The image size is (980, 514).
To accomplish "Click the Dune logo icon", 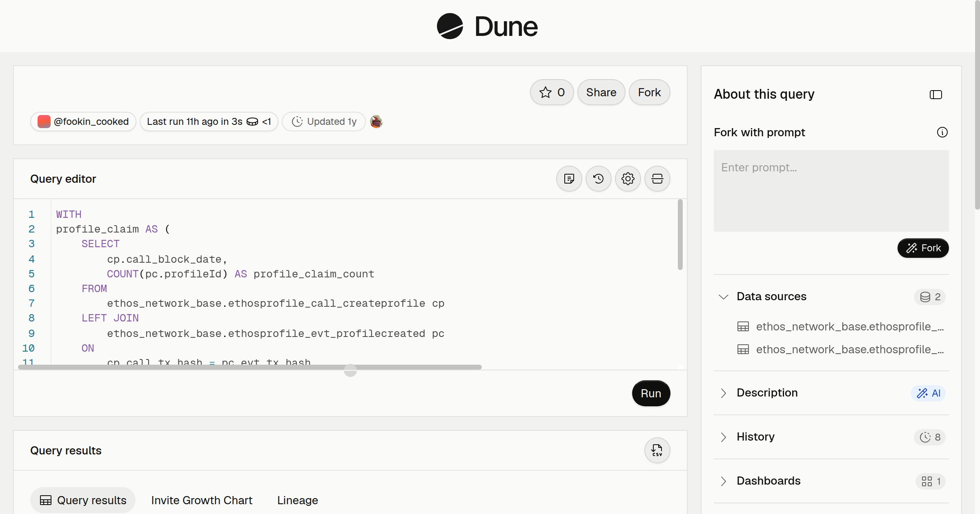I will 450,26.
